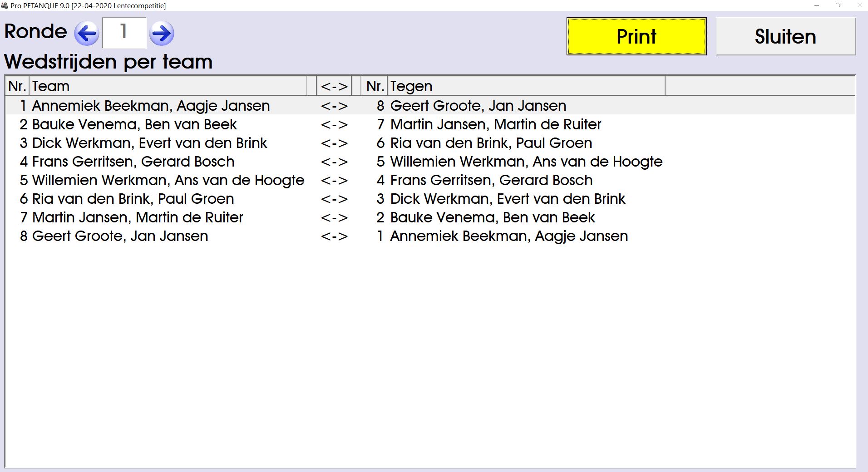868x472 pixels.
Task: Sort by the Team column header
Action: [168, 86]
